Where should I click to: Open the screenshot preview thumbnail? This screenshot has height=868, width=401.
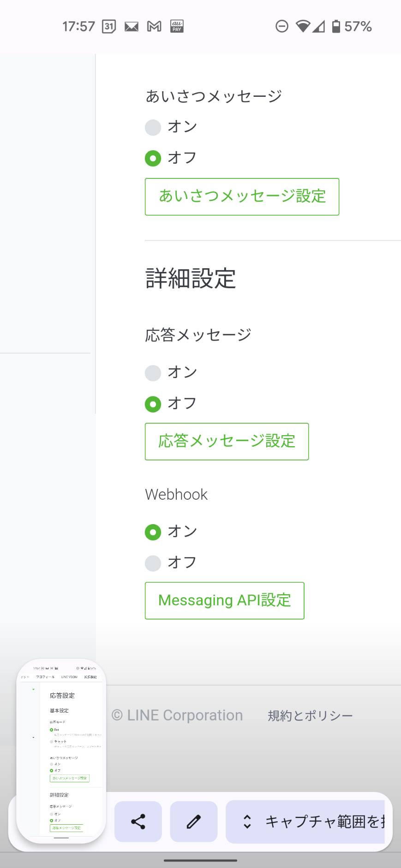pos(61,751)
